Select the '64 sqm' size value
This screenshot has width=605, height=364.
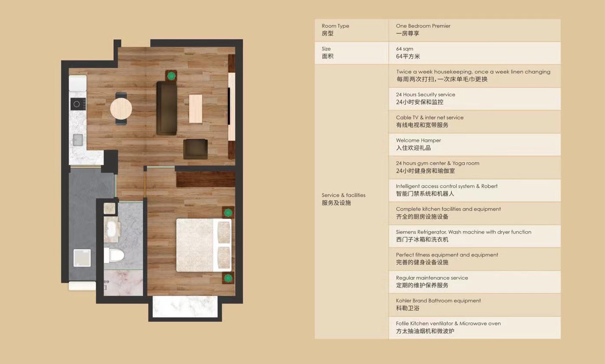click(x=405, y=49)
